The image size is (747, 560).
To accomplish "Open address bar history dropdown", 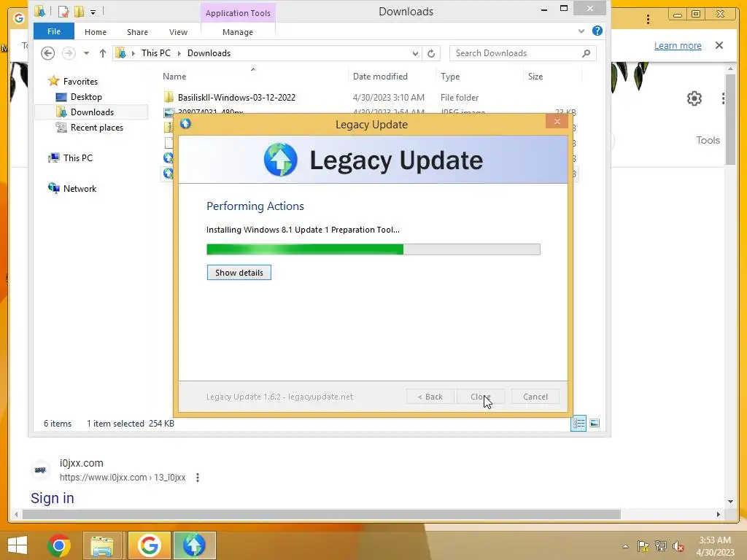I will 415,53.
